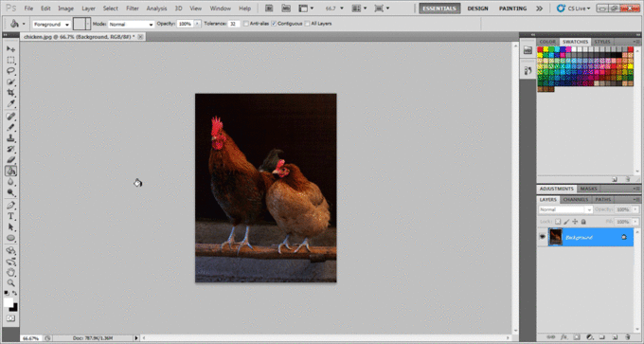Open the Analysis menu
Viewport: 644px width, 344px height.
point(156,9)
